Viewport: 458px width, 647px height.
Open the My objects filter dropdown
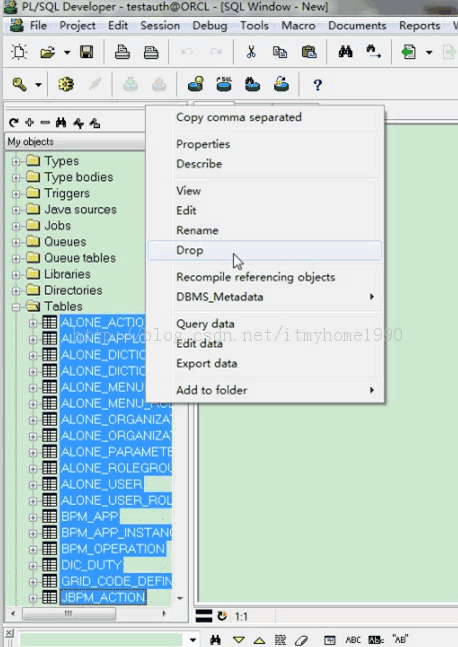[x=75, y=142]
